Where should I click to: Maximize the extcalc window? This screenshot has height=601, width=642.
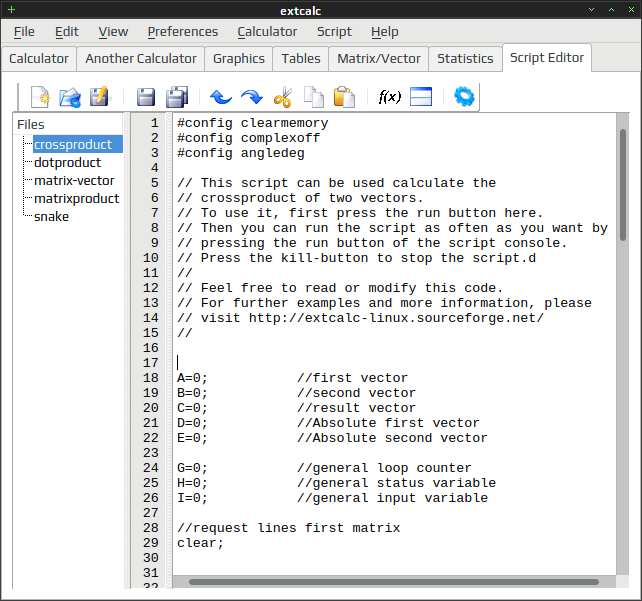click(x=611, y=9)
